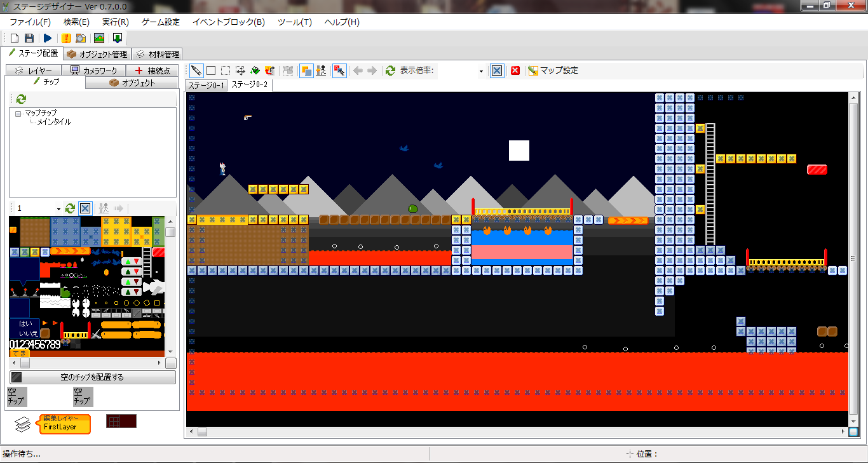Switch to the ステージ0-2 map tab

(x=249, y=84)
